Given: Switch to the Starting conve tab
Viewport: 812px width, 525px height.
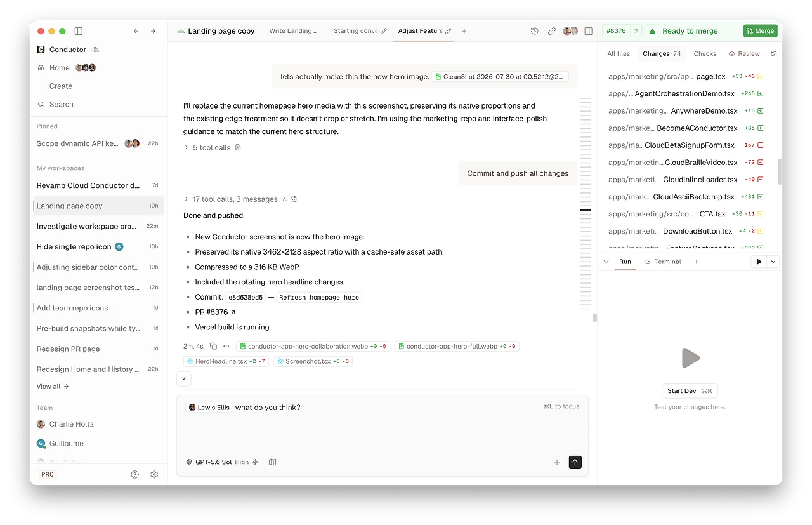Looking at the screenshot, I should (355, 31).
